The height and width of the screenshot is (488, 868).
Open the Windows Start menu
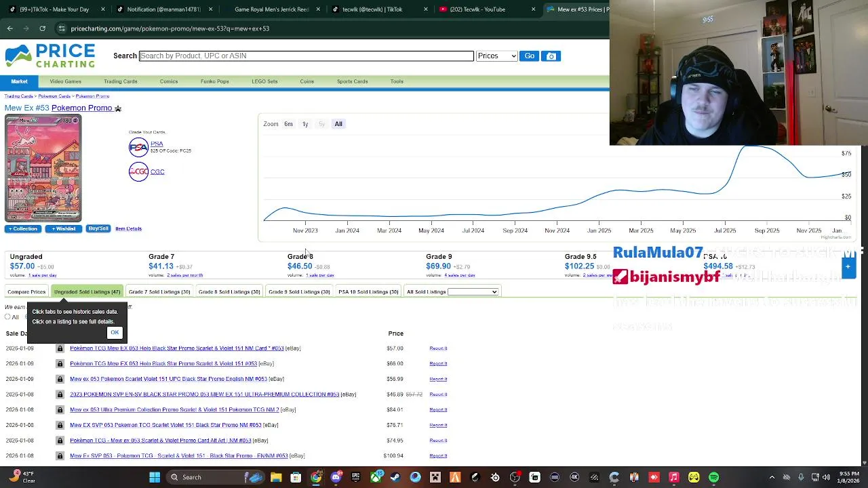click(x=155, y=477)
